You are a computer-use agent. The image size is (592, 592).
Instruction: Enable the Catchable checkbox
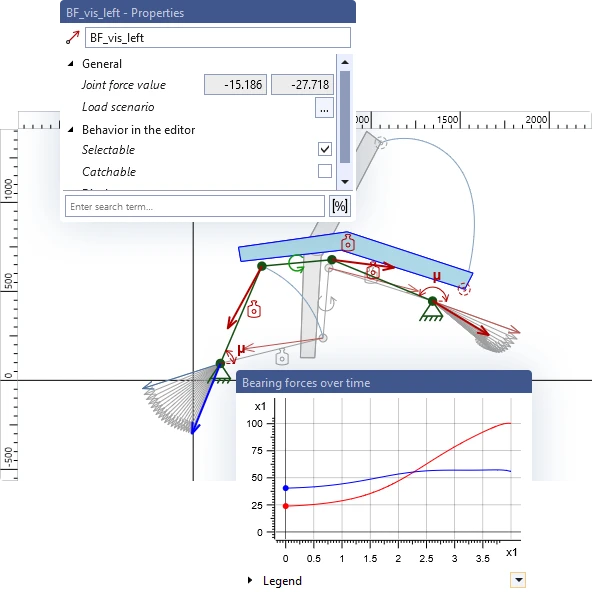tap(325, 171)
